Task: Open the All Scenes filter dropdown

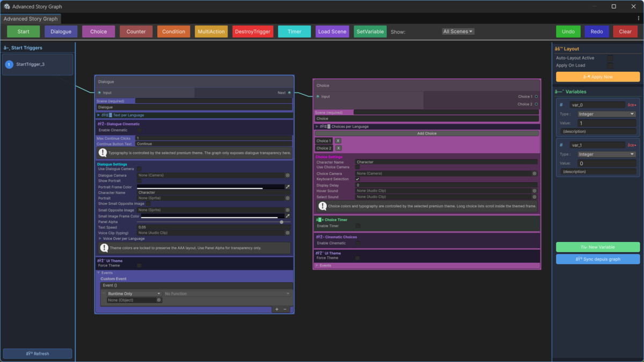Action: click(x=458, y=32)
